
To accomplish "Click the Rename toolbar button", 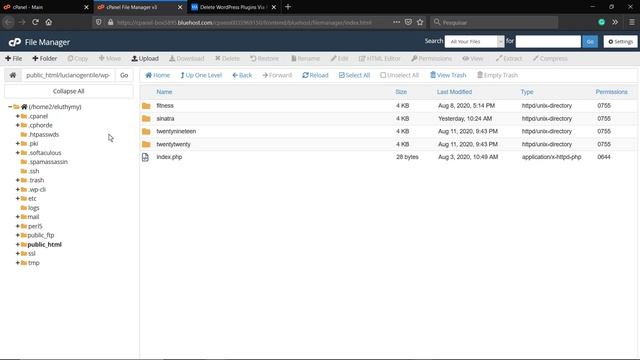I will [x=305, y=58].
